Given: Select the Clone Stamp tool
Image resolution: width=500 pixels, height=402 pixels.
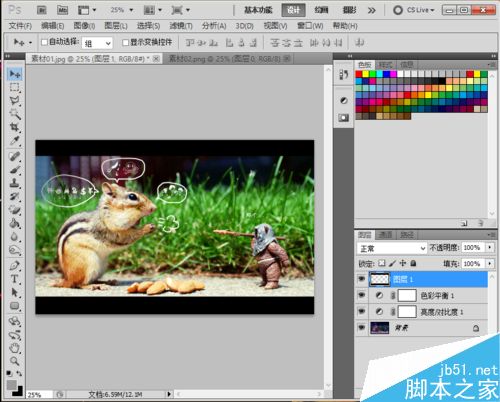Looking at the screenshot, I should coord(15,183).
